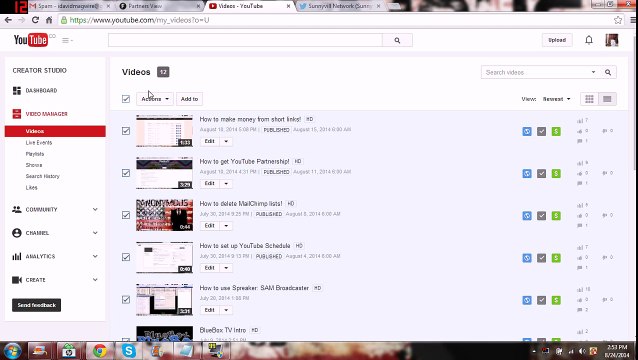Click the Upload button
The image size is (638, 360).
(557, 40)
